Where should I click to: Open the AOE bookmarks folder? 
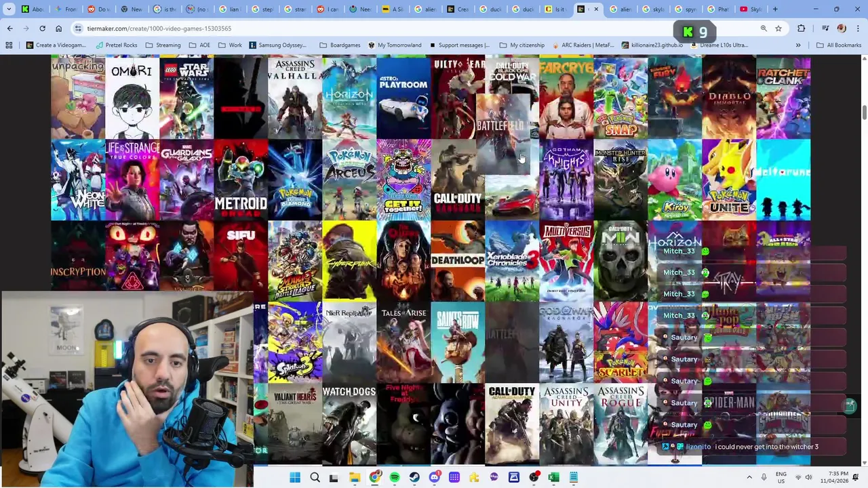tap(199, 45)
